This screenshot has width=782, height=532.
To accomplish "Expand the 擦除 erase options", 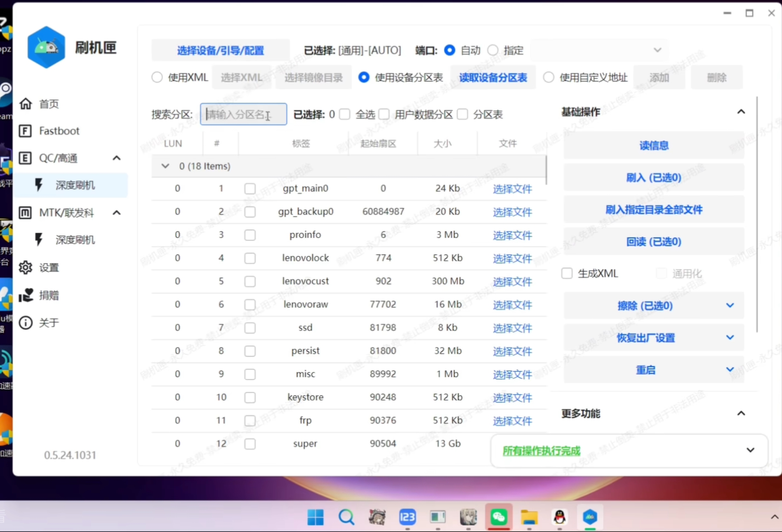I will (x=730, y=306).
